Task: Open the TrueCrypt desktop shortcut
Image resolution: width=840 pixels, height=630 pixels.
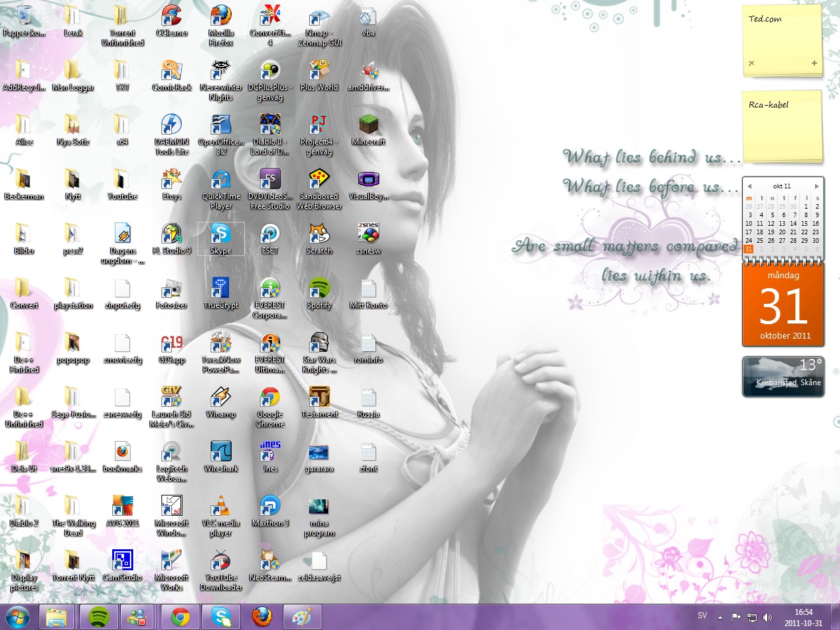Action: point(220,289)
